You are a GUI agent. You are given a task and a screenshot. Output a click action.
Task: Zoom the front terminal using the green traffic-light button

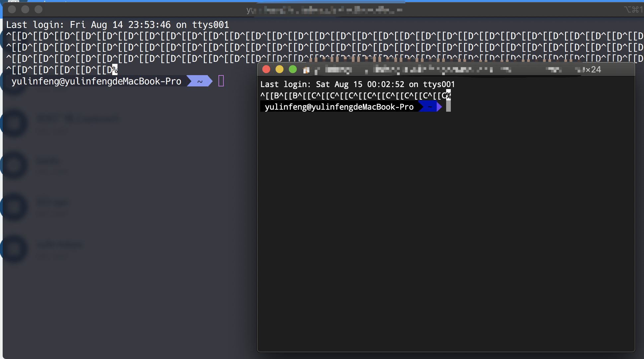pos(292,69)
